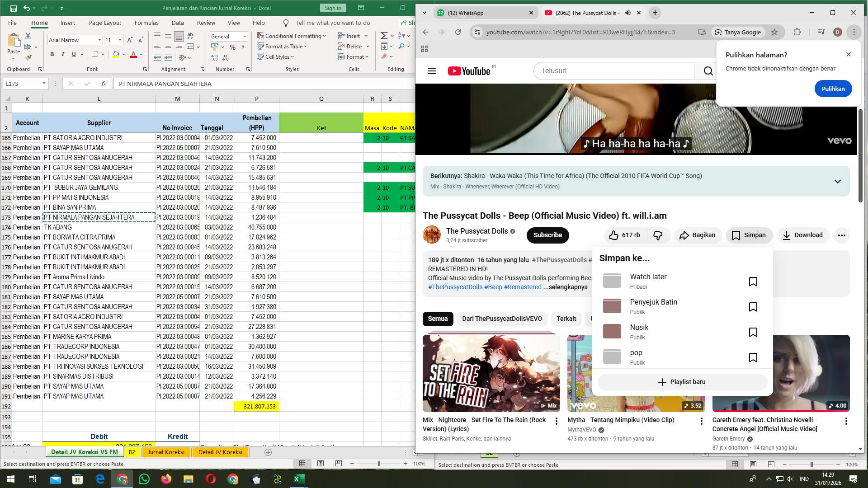Create a Playlist baru in Simpan menu
This screenshot has height=488, width=868.
[682, 382]
